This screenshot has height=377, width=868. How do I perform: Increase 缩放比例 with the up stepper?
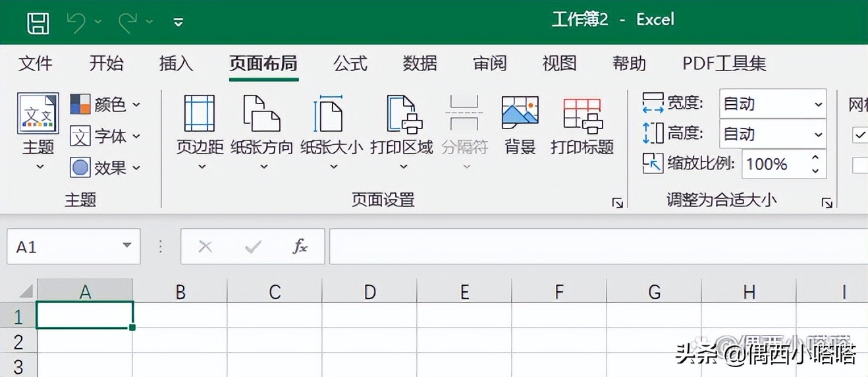[x=815, y=158]
